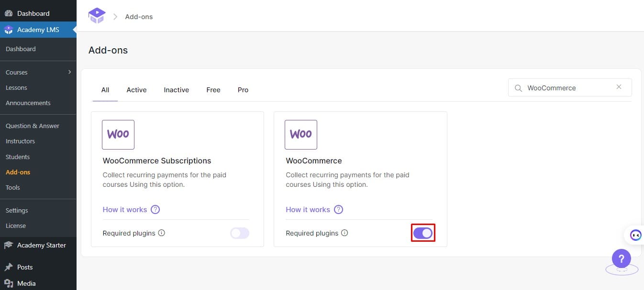The image size is (644, 290).
Task: Click the Woo logo on the Subscriptions card
Action: click(x=118, y=134)
